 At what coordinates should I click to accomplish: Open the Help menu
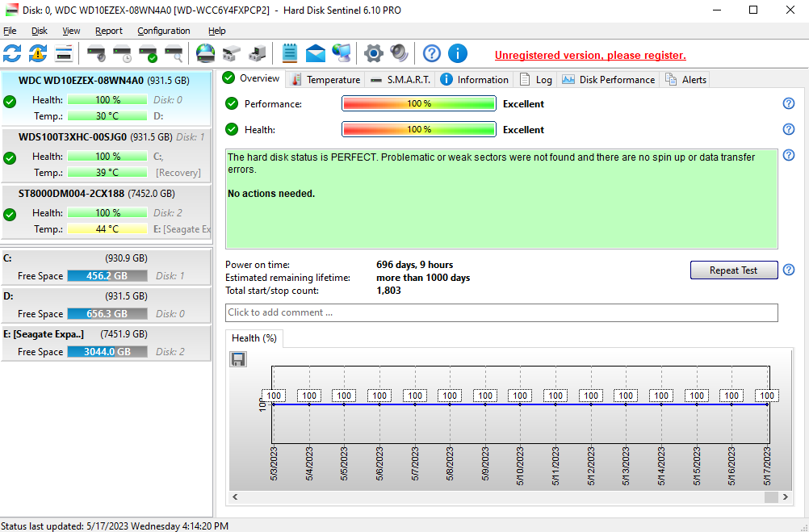coord(216,31)
